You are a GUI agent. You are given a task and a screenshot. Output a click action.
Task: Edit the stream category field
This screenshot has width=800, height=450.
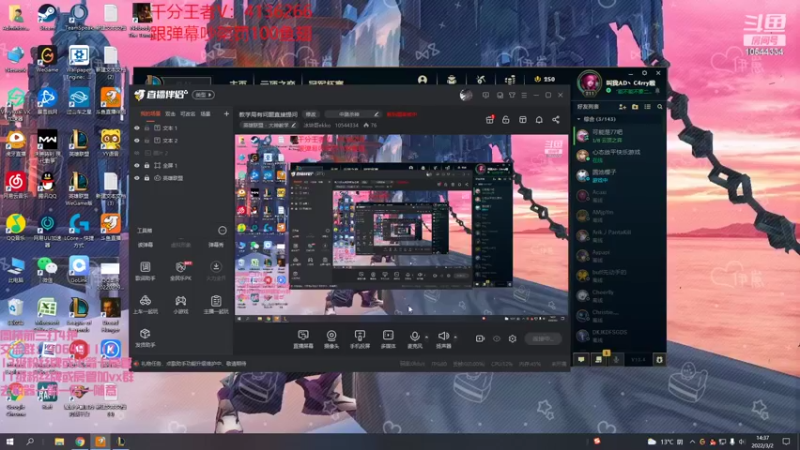pyautogui.click(x=353, y=114)
